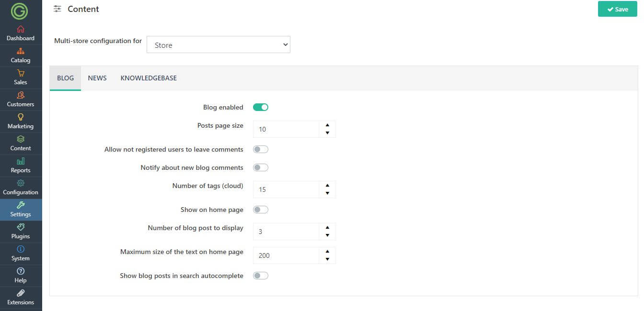Image resolution: width=644 pixels, height=311 pixels.
Task: Click the Show on home page label
Action: coord(212,210)
